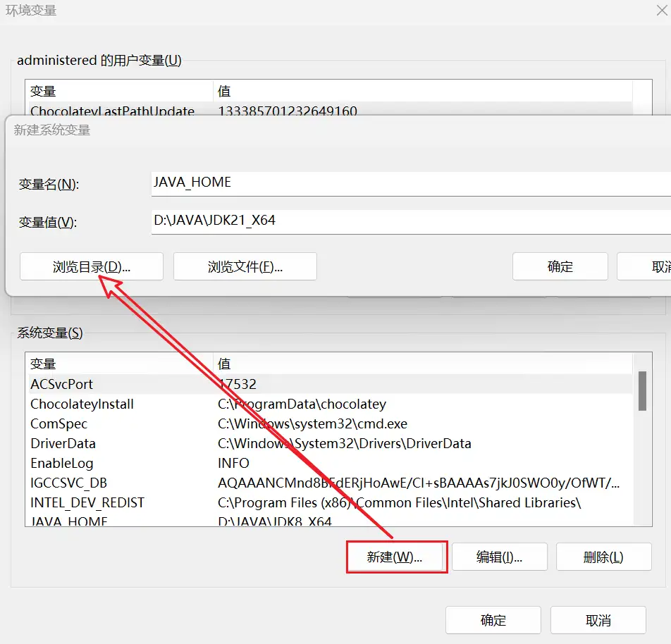Click the 变量值 field containing D:\JAVA\JDK21_X64

(x=409, y=221)
